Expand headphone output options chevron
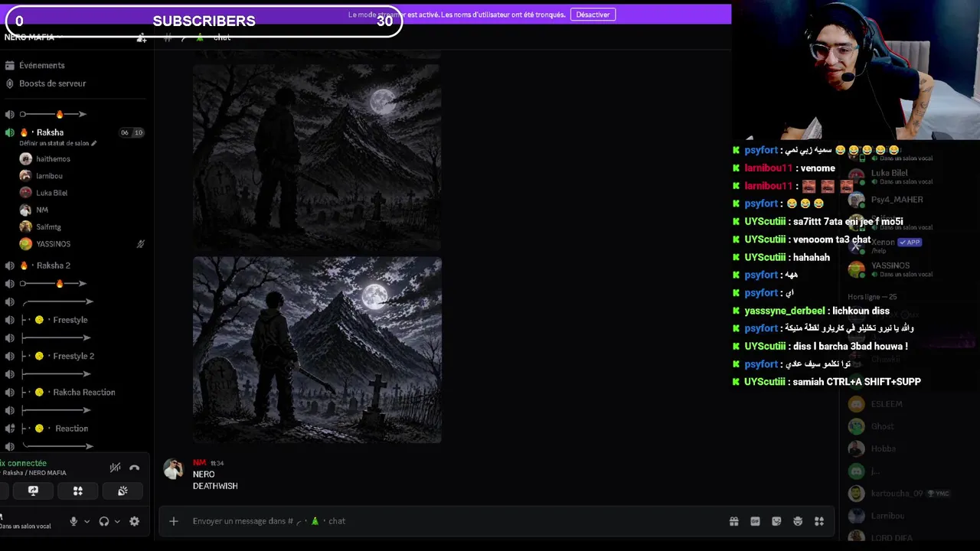 117,521
